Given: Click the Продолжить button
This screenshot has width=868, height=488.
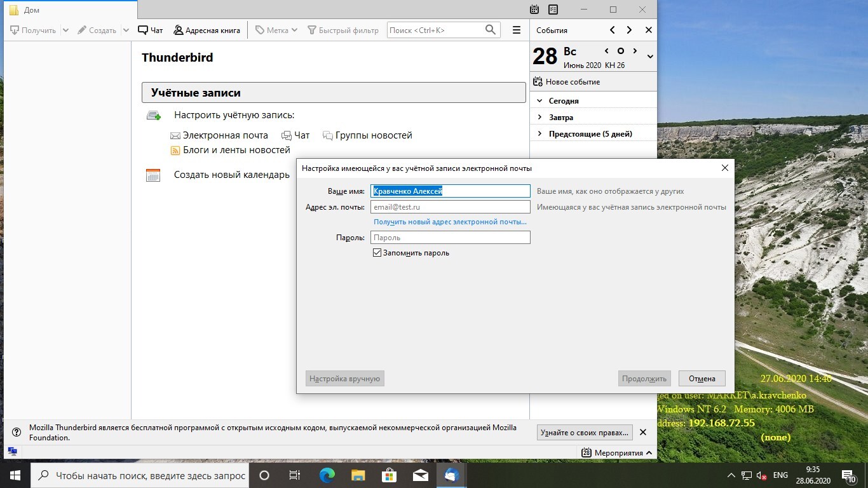Looking at the screenshot, I should [x=644, y=379].
